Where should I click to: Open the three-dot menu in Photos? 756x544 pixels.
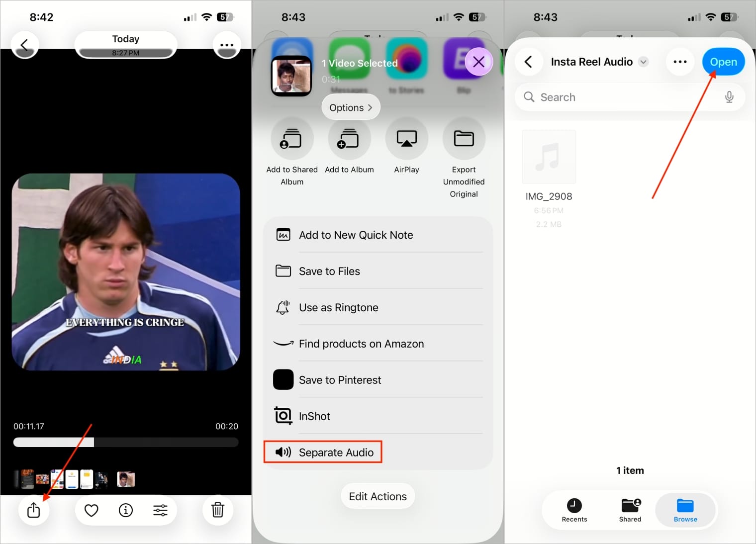click(227, 45)
